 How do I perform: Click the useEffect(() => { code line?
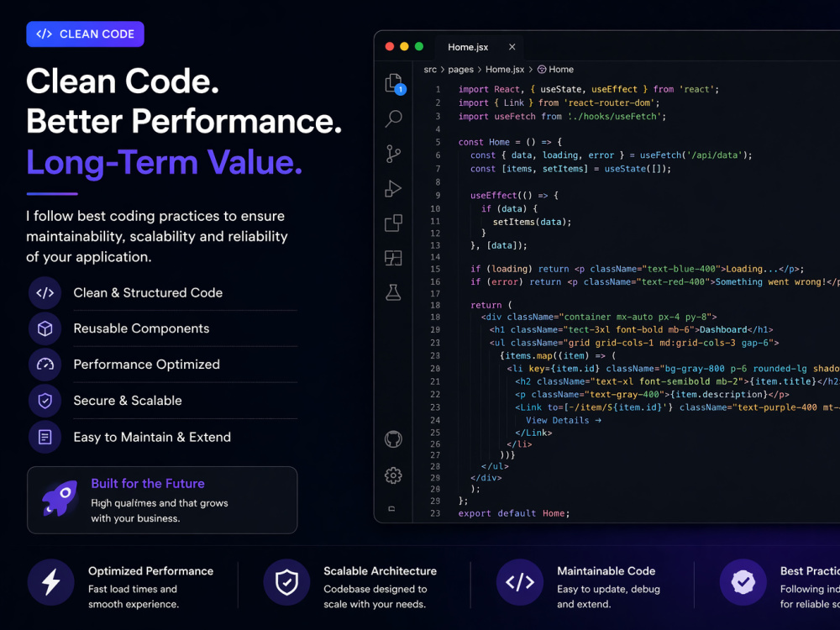[x=514, y=196]
